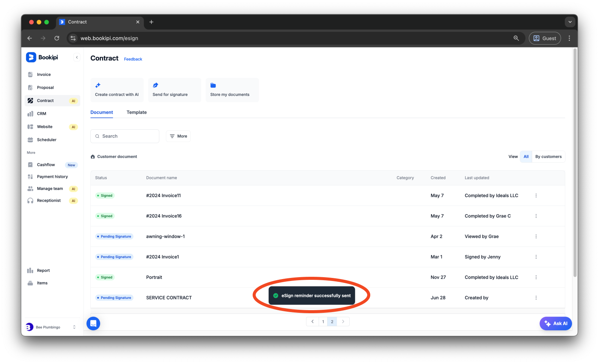The width and height of the screenshot is (599, 364).
Task: Collapse the sidebar with chevron button
Action: pos(77,57)
